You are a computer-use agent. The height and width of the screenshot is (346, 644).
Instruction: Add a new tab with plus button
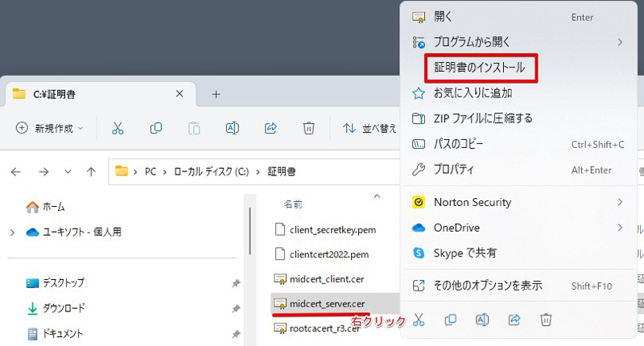216,94
